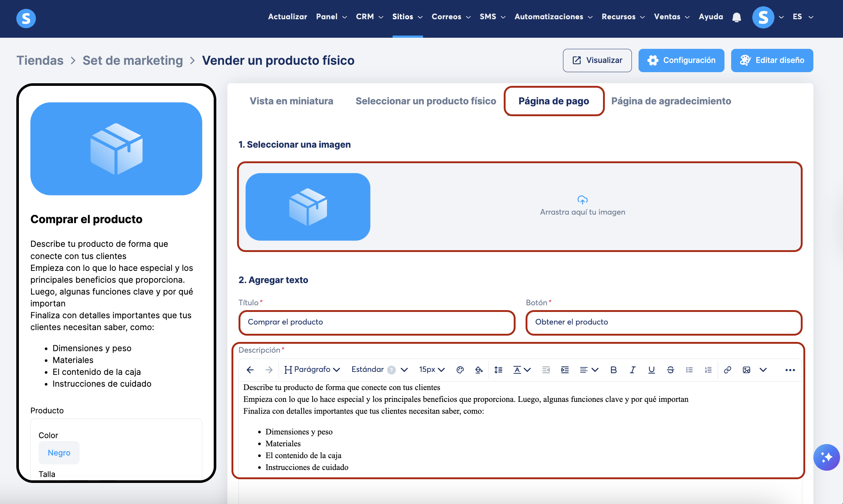Click the underline formatting icon
Viewport: 843px width, 504px height.
[x=651, y=370]
